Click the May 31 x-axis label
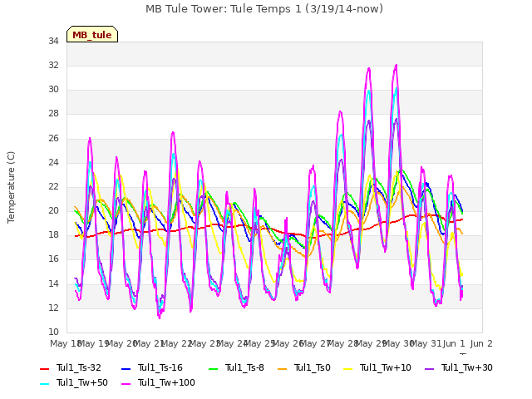 [426, 343]
